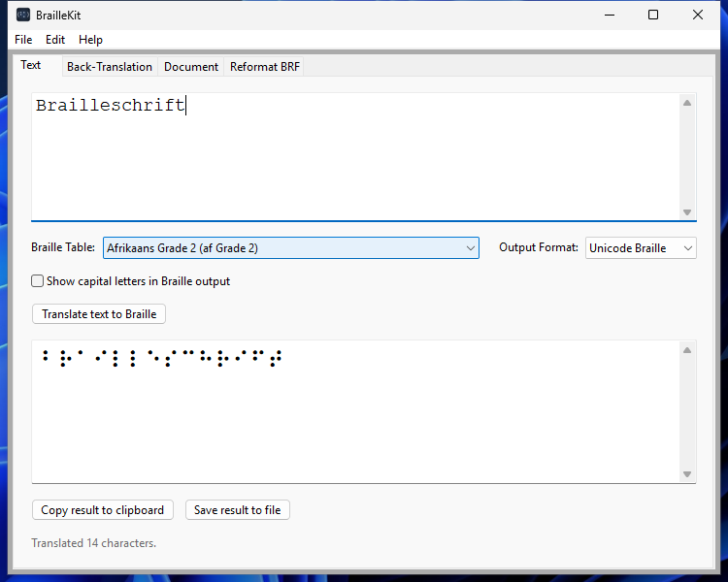Open the Braille Table dropdown
The width and height of the screenshot is (728, 582).
(x=290, y=248)
